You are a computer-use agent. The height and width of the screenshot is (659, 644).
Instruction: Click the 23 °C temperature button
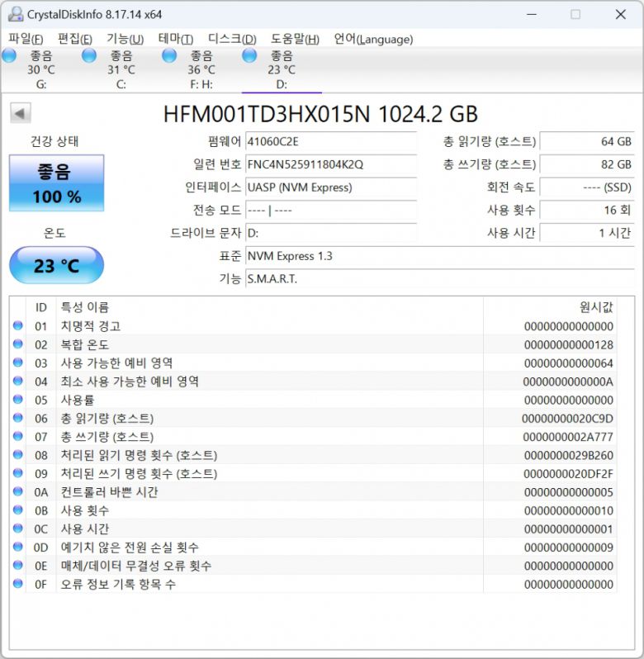[57, 265]
